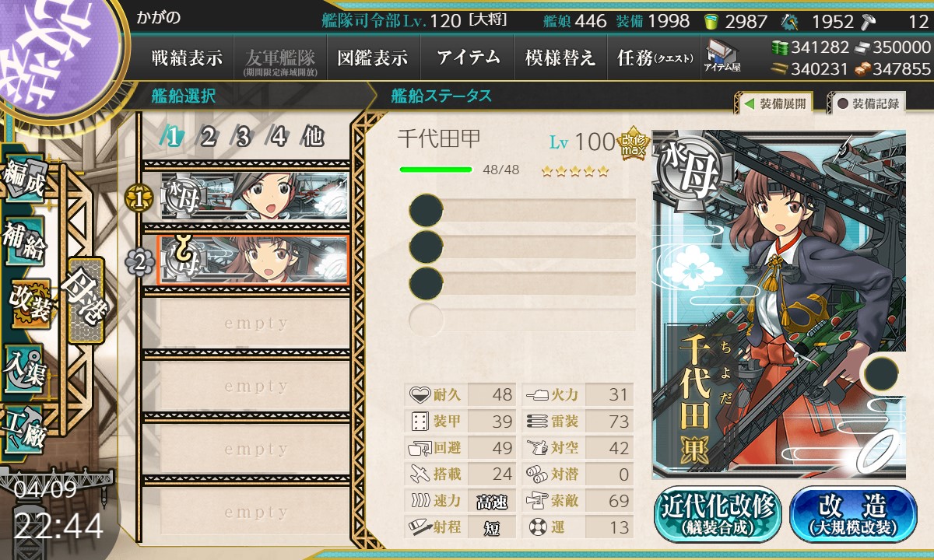Toggle the 装備展開 equipment expand button
934x560 pixels.
click(x=776, y=103)
